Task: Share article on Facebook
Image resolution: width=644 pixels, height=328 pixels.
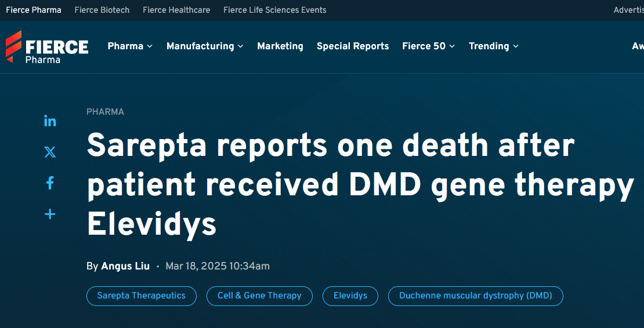Action: coord(50,183)
